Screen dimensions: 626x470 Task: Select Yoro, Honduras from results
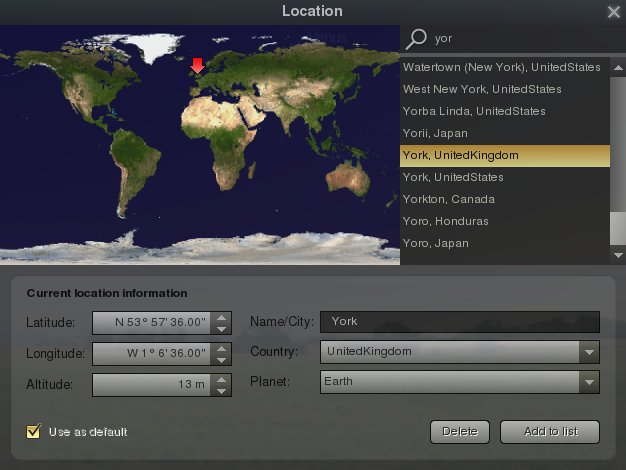(x=446, y=221)
